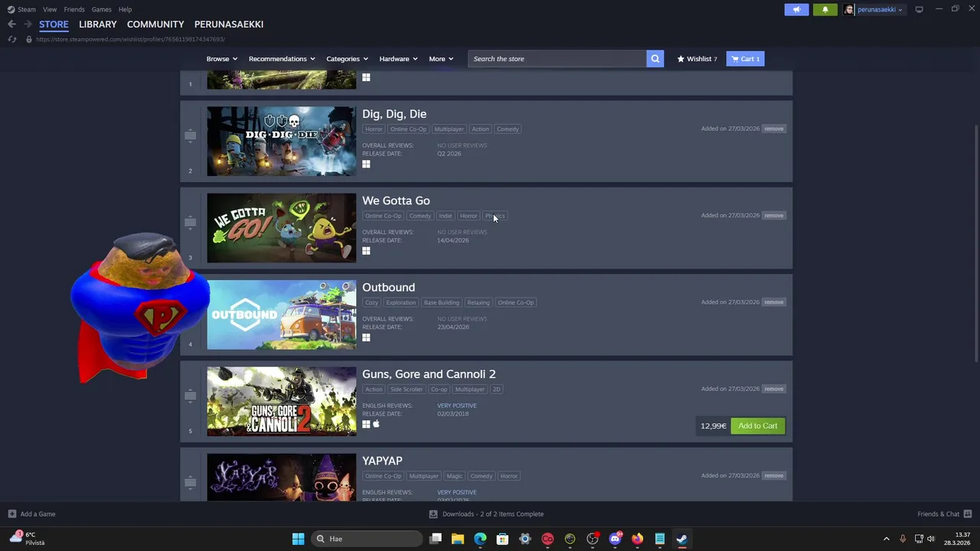This screenshot has height=551, width=980.
Task: Remove YAPYAP from wishlist
Action: (x=773, y=475)
